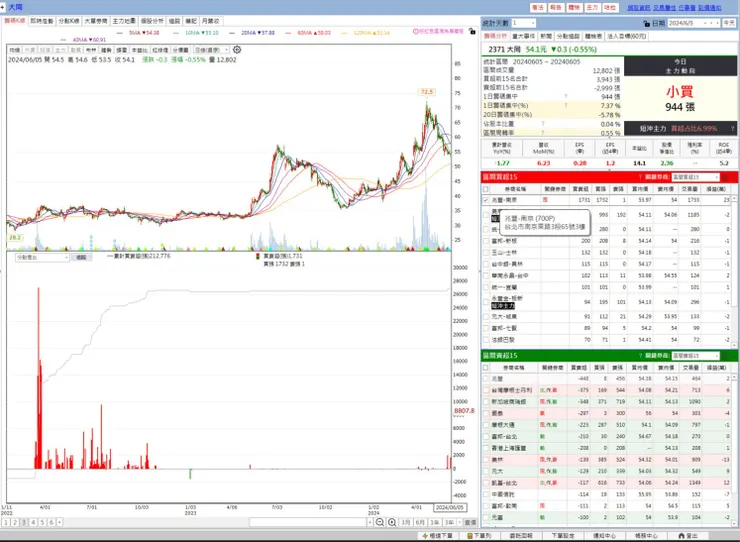
Task: Open help icon for 佔股本比重 row
Action: coord(543,124)
